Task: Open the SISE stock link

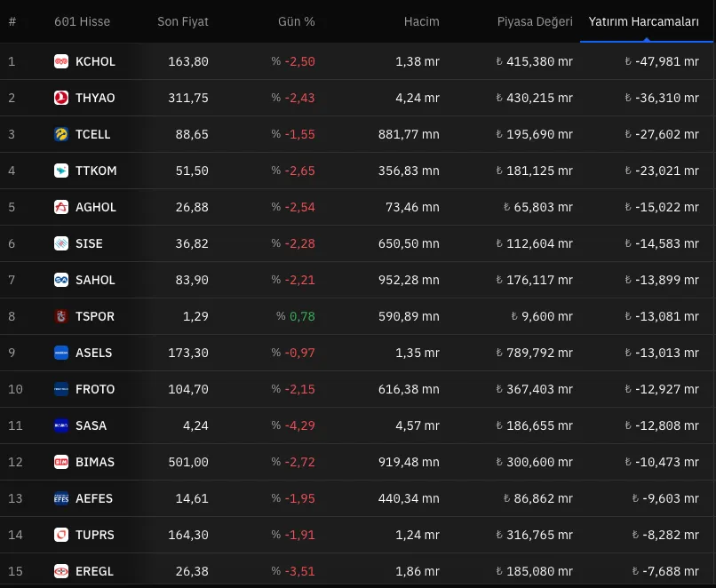Action: coord(89,243)
